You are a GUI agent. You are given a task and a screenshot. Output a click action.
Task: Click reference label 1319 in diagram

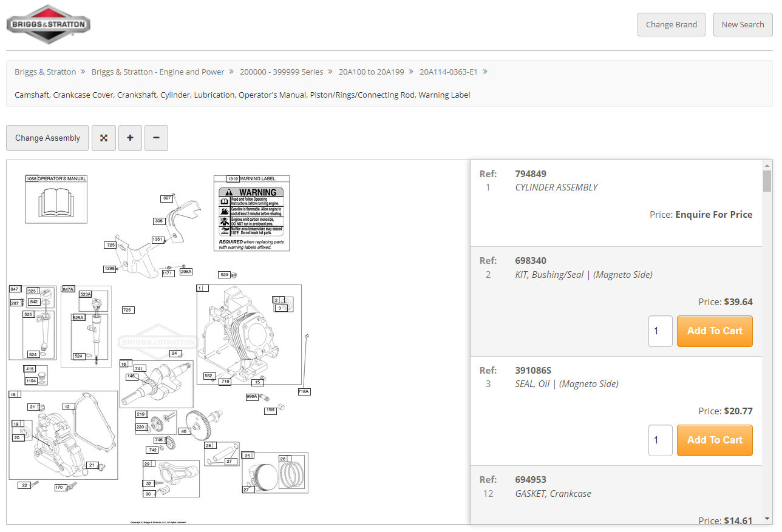click(x=233, y=179)
